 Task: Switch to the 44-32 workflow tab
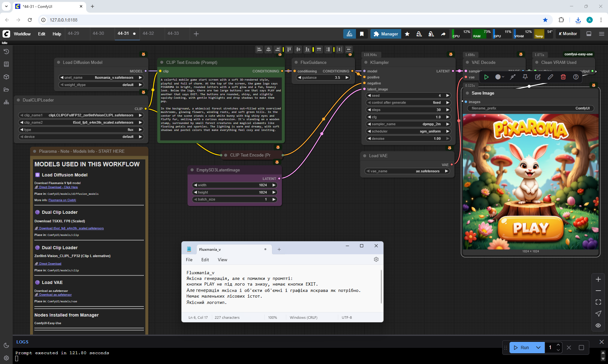tap(148, 34)
